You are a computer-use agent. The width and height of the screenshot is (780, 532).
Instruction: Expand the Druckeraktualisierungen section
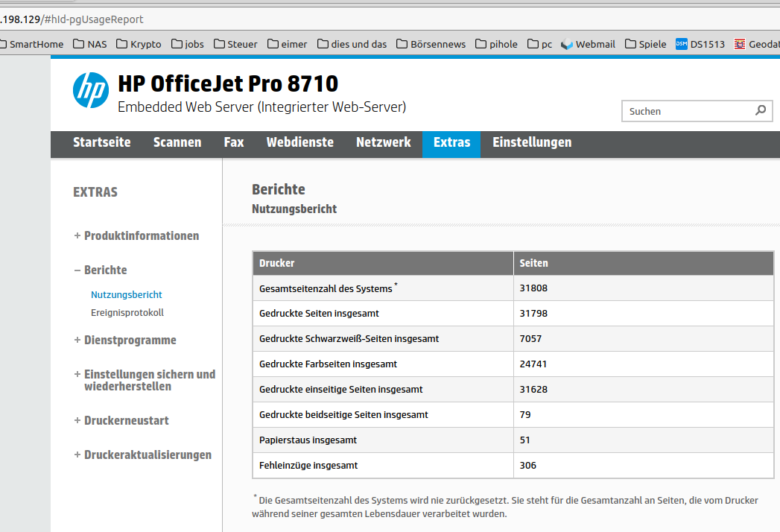143,455
